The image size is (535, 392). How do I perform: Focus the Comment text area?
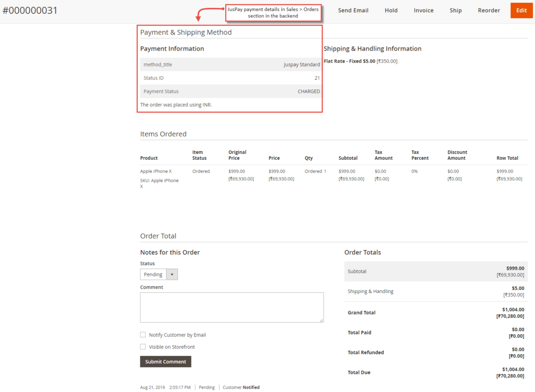232,307
